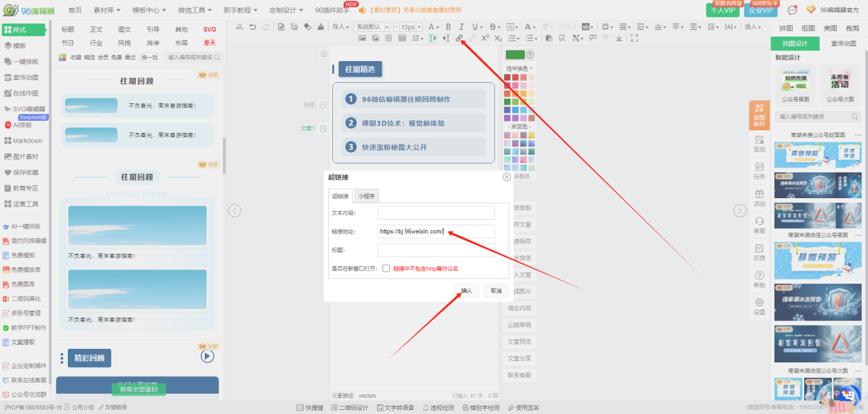Close the 超链接 dialog with the X button
This screenshot has width=868, height=414.
click(507, 177)
